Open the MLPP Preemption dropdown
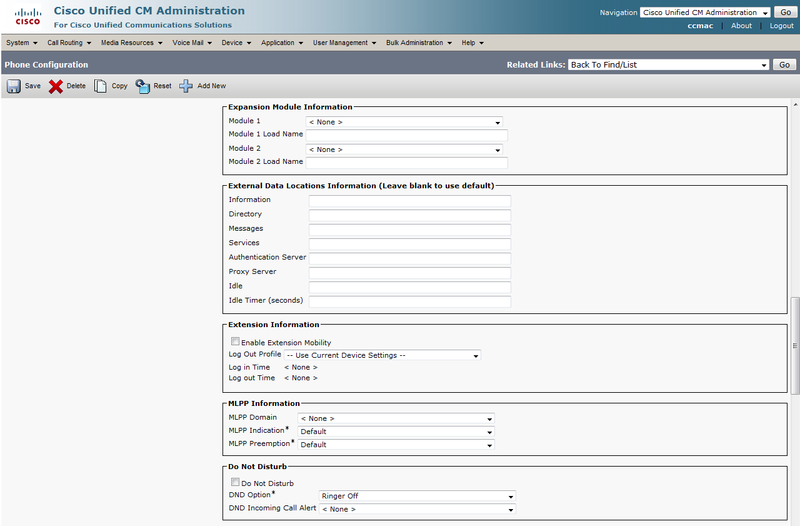800x526 pixels. pyautogui.click(x=396, y=445)
